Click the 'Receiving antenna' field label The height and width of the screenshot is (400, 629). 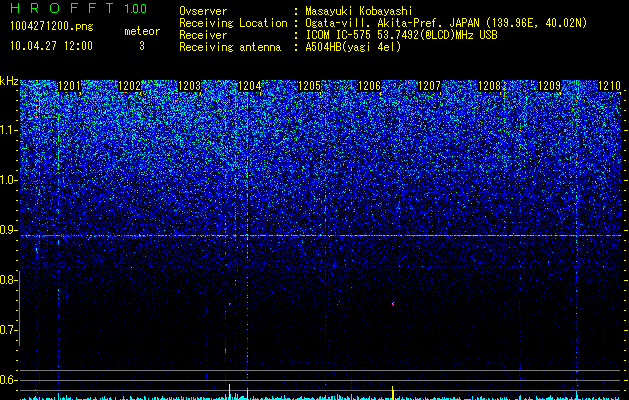(230, 47)
